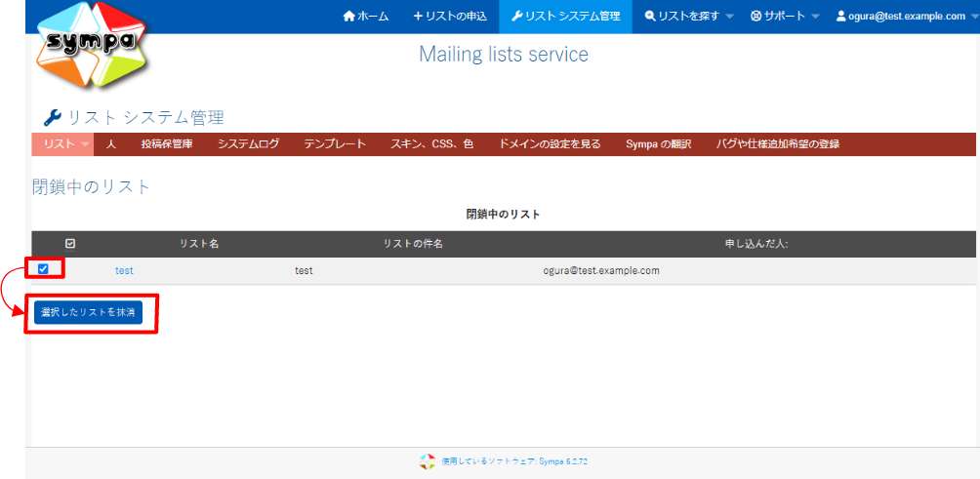This screenshot has height=479, width=980.
Task: Click the plus icon beside リストの申込
Action: coord(418,17)
